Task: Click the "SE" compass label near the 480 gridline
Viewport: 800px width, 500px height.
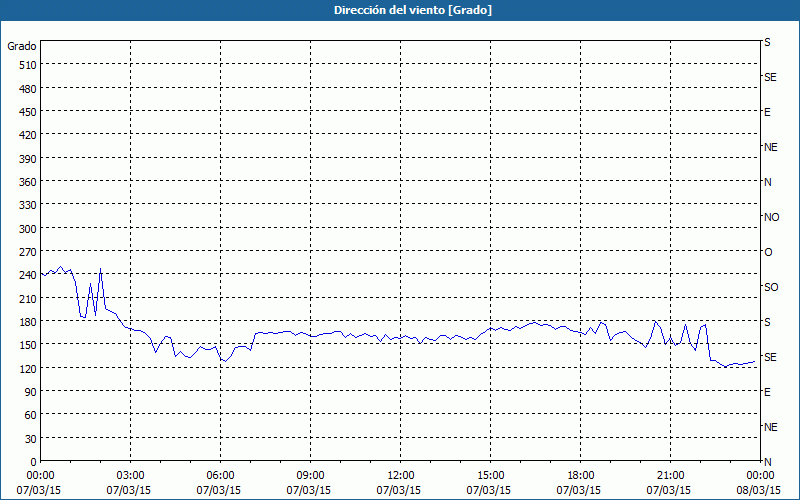Action: pos(770,77)
